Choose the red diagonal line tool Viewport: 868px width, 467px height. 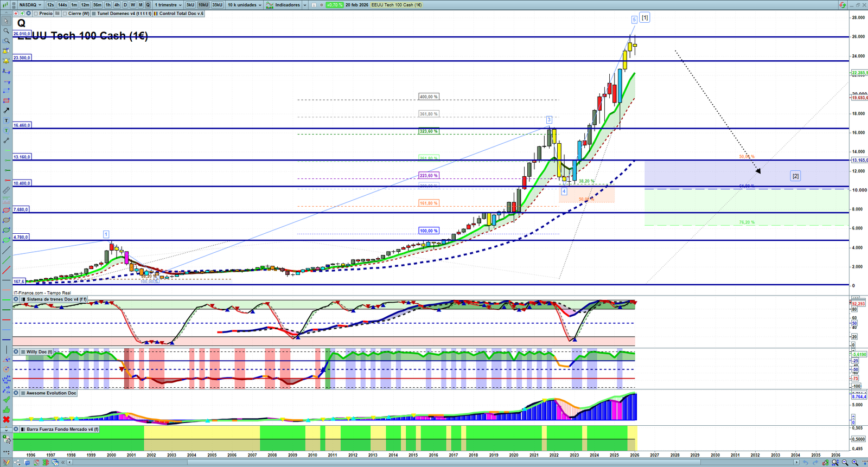coord(6,270)
